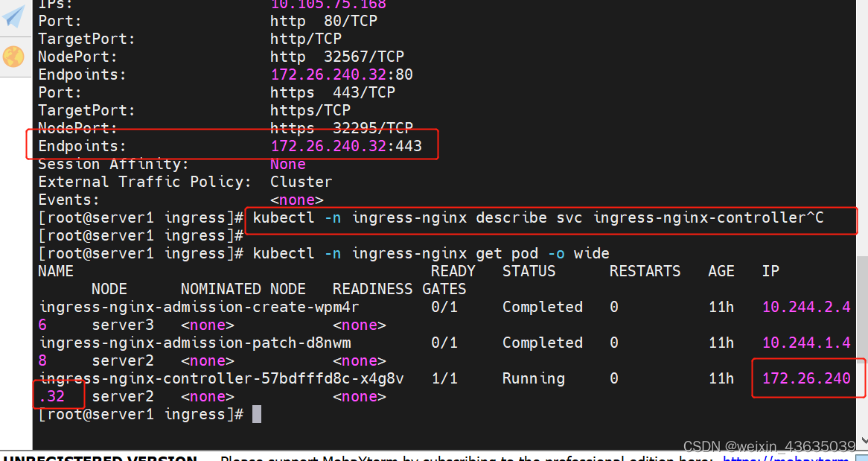
Task: Click the 'READINESS GATES' column header
Action: coord(399,289)
